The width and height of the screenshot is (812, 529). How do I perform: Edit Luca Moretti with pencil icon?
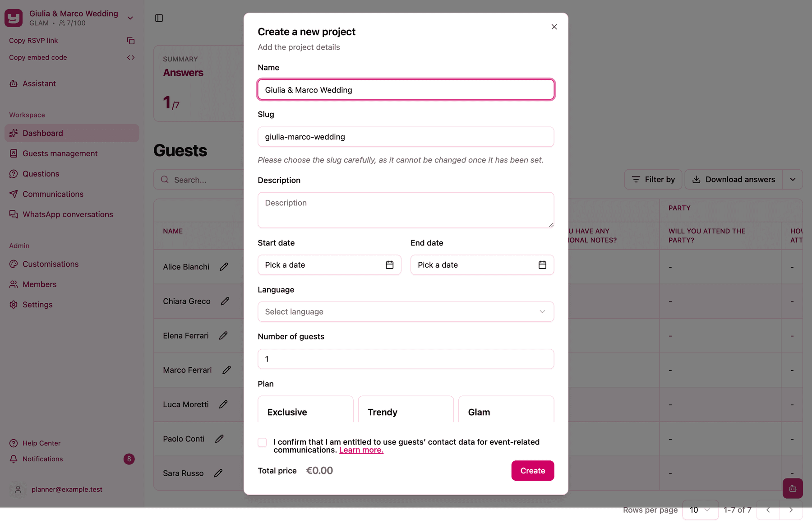[x=223, y=404]
